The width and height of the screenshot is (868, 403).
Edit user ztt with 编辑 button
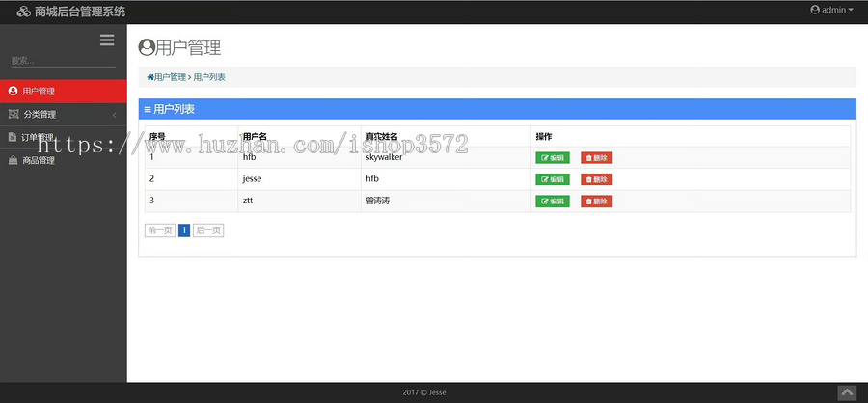(x=553, y=201)
